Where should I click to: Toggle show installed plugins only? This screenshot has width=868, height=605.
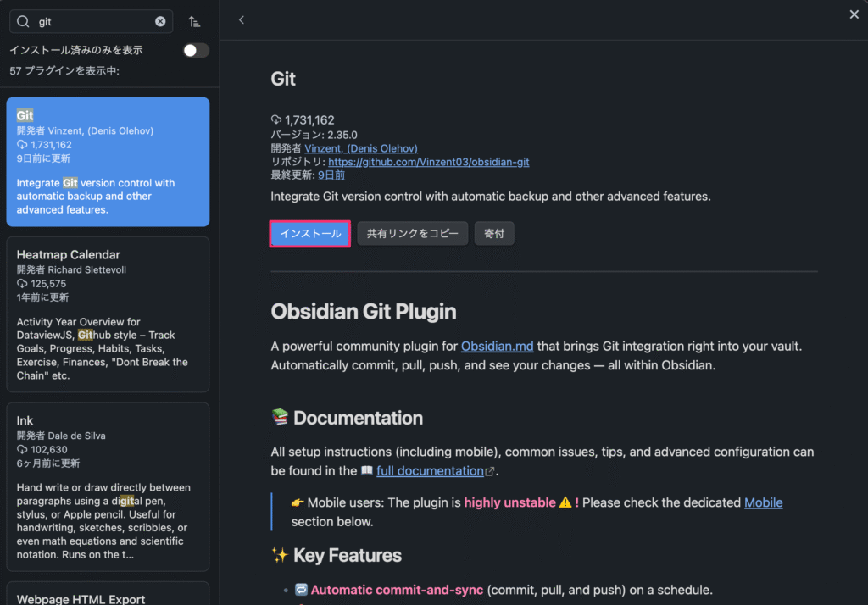(196, 50)
